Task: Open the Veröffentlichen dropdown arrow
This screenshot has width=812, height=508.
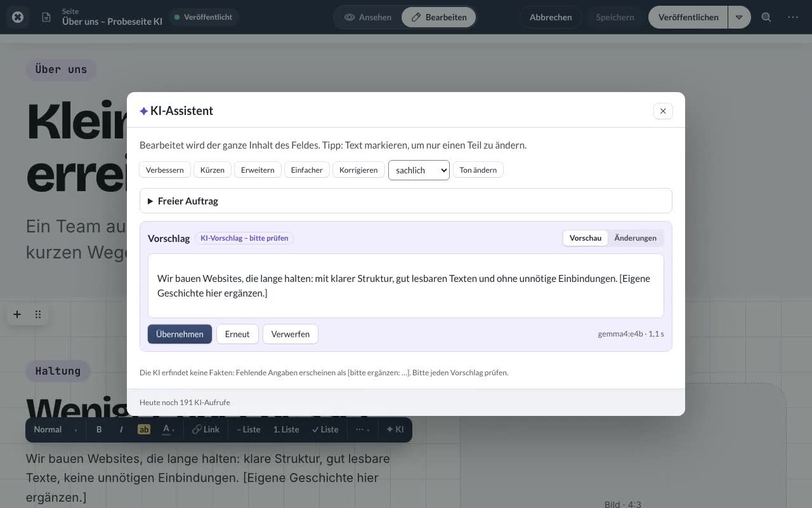Action: coord(739,17)
